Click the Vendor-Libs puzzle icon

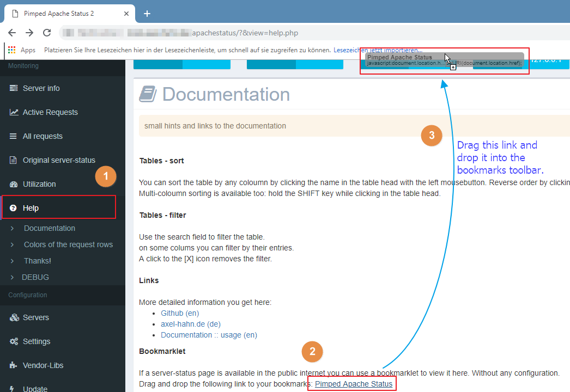pyautogui.click(x=14, y=365)
